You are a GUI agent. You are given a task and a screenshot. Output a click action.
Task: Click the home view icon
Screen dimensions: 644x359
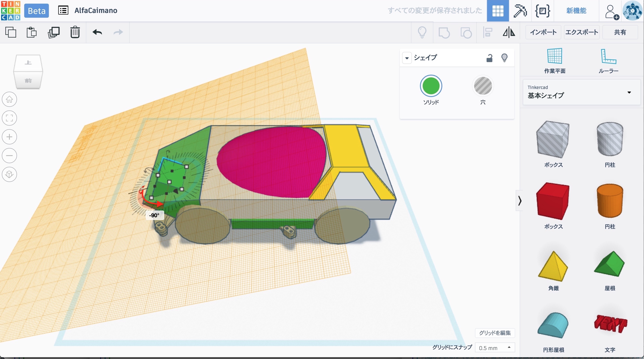9,99
